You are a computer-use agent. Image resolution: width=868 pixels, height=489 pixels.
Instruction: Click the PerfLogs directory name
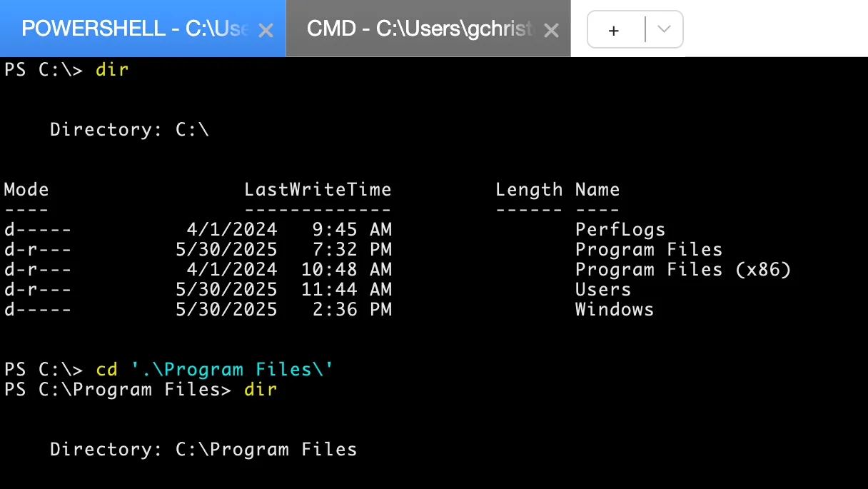(620, 229)
